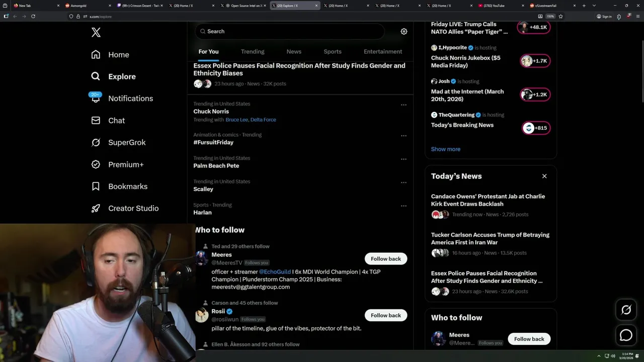
Task: Switch to the Crimson Desert Twitch tab
Action: [x=140, y=6]
